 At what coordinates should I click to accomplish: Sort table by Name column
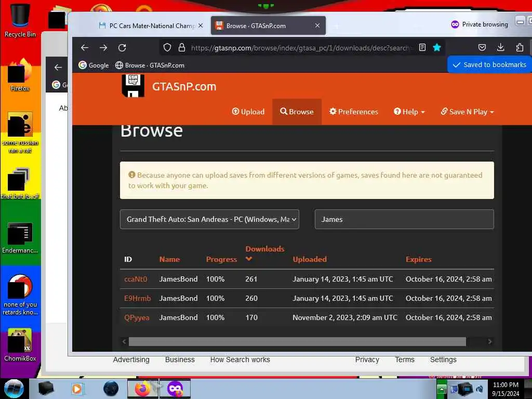(170, 259)
